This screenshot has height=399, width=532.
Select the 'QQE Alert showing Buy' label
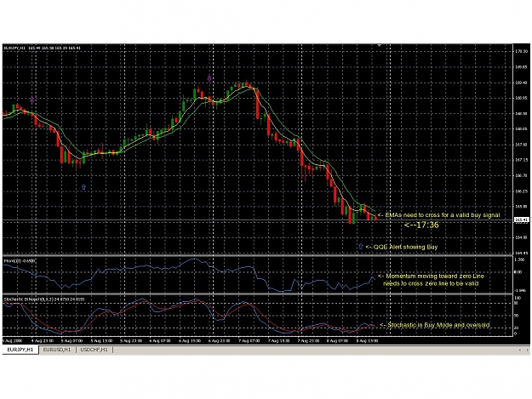click(402, 247)
